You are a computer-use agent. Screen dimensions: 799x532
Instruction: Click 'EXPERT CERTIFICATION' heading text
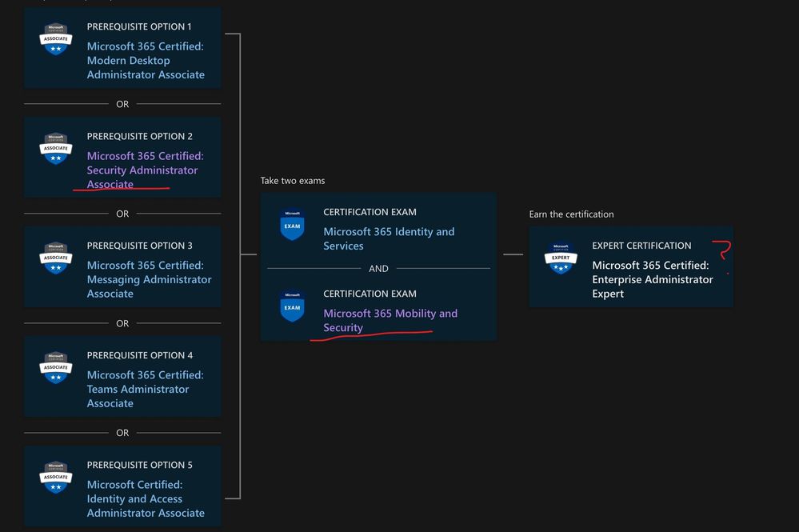[x=641, y=246]
